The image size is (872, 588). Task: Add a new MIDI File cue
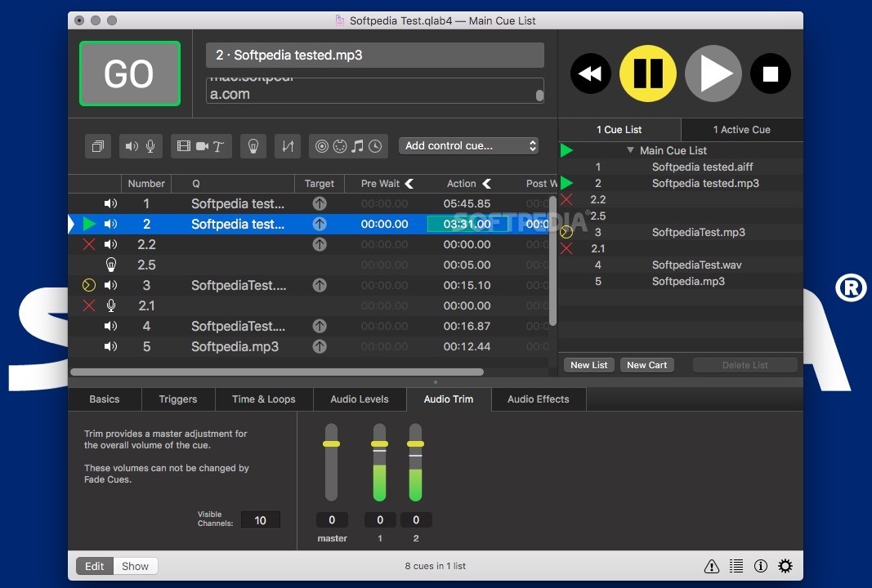(358, 146)
